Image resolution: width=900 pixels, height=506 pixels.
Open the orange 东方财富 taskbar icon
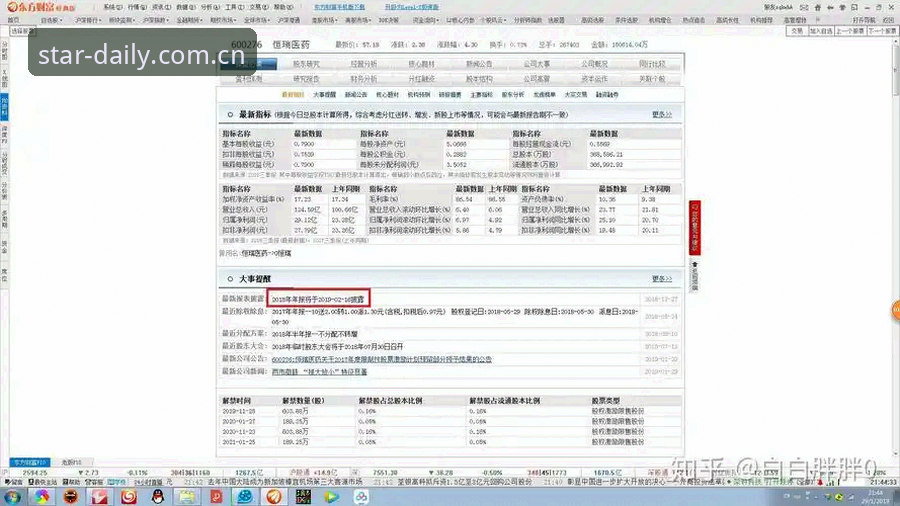click(274, 497)
